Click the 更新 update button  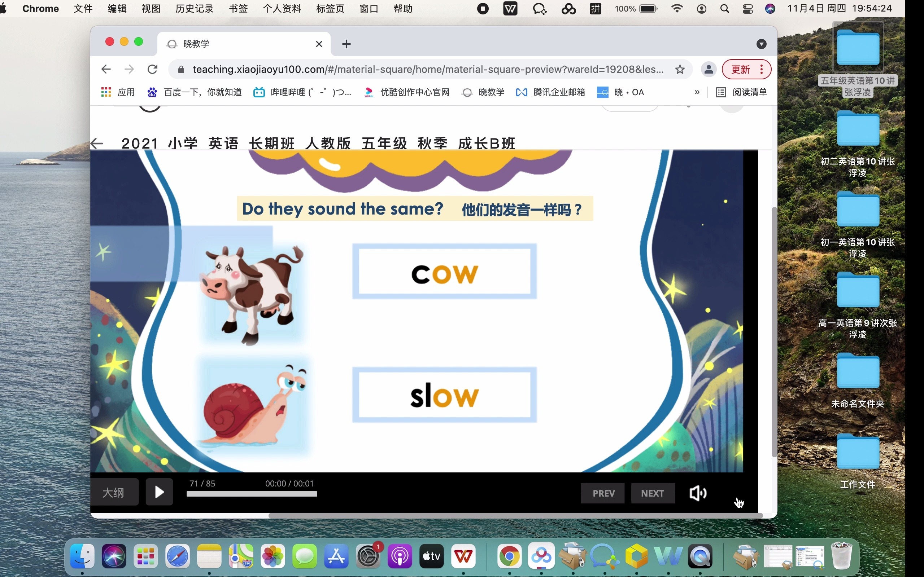point(740,69)
